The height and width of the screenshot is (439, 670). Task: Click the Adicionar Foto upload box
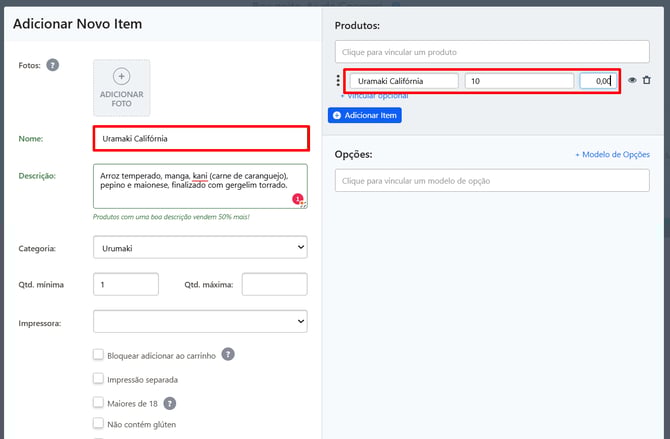[121, 88]
